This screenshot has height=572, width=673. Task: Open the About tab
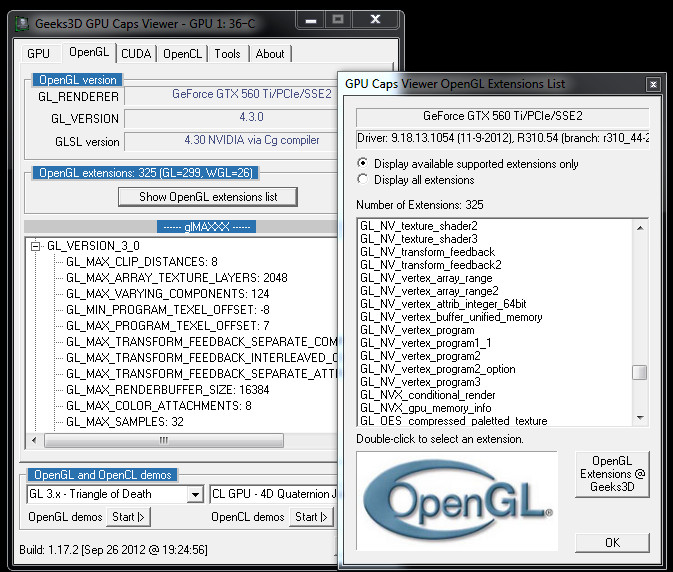[270, 54]
